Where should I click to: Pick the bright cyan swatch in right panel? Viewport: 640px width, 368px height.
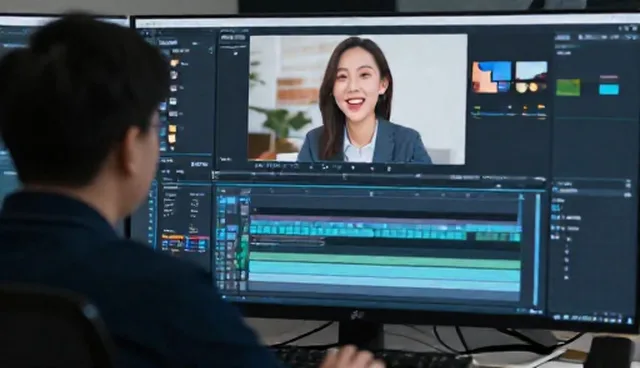pyautogui.click(x=609, y=89)
